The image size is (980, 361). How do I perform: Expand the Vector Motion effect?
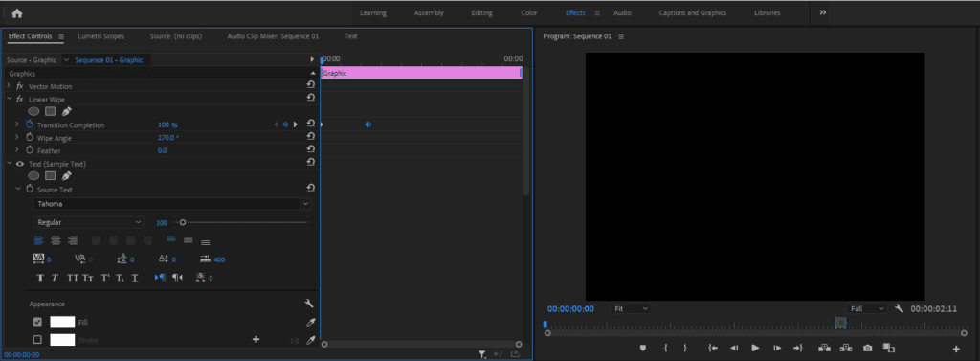9,86
